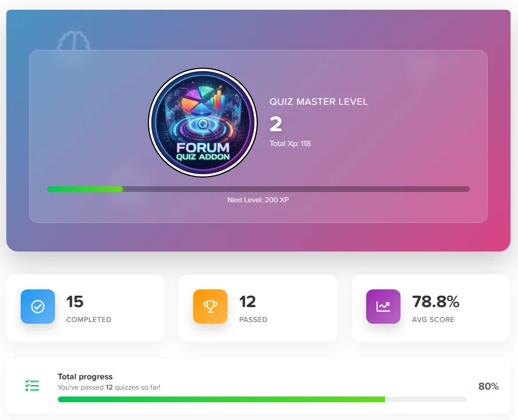Click the orange trophy Passed icon

click(x=210, y=307)
